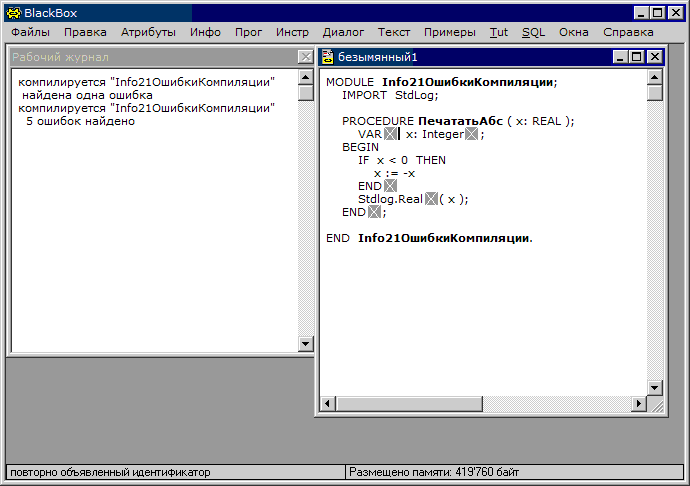Click the log line 'найдена одна ошибка'
Viewport: 690px width, 486px height.
[87, 95]
